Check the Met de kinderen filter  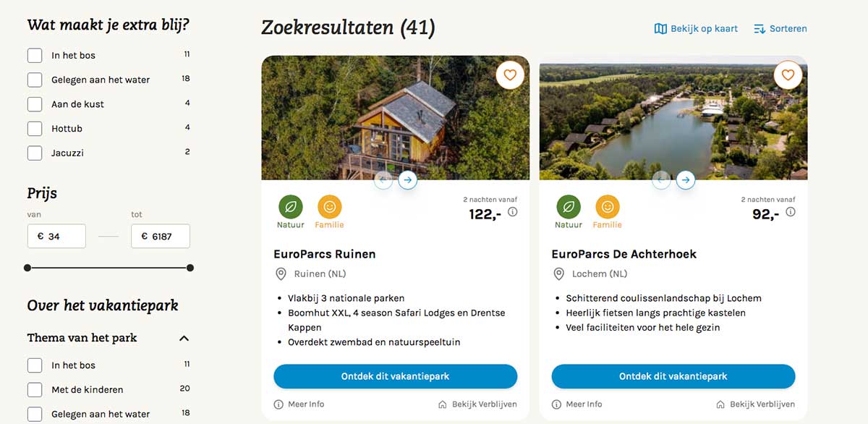click(x=35, y=390)
